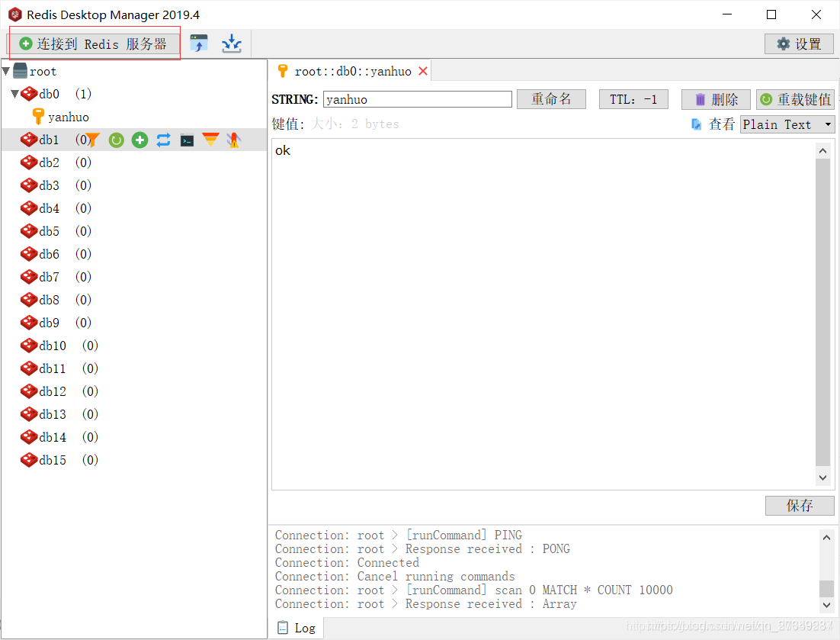This screenshot has width=840, height=640.
Task: Click the log line 'Cancel running commands'
Action: (x=395, y=576)
